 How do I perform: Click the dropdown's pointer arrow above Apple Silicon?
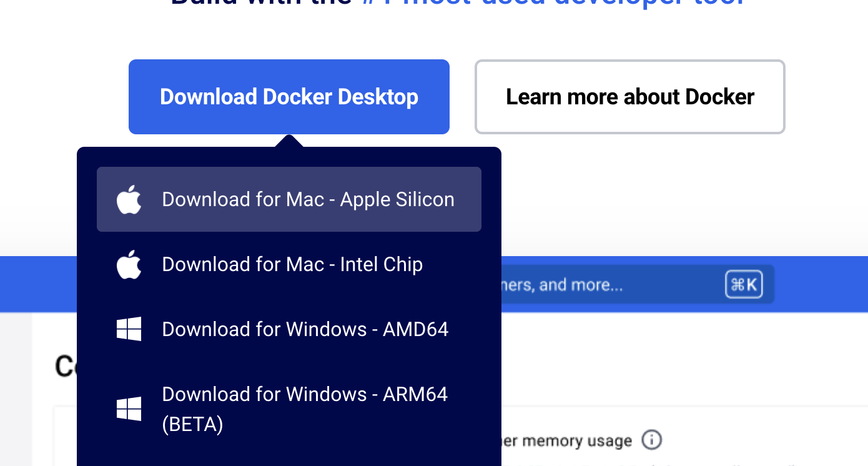[289, 141]
